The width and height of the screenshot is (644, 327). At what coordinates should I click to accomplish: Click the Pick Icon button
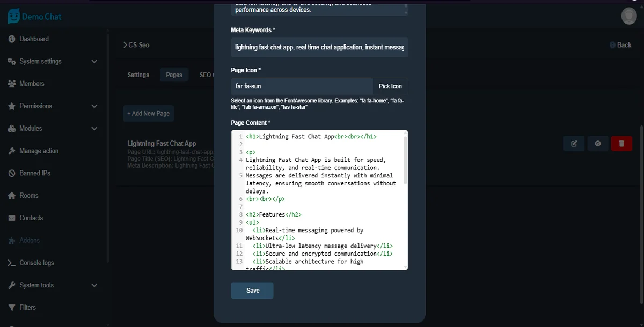point(390,86)
